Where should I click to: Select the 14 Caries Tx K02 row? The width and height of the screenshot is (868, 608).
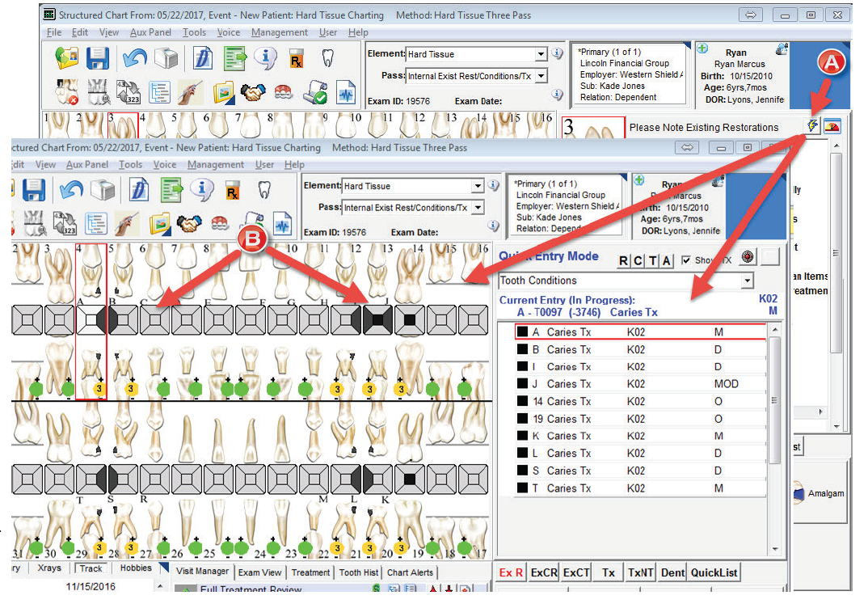point(640,402)
